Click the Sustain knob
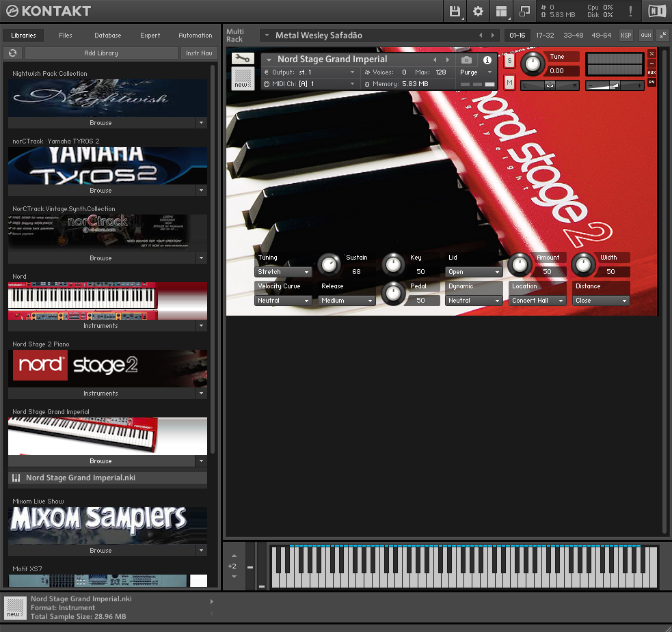672x632 pixels. pyautogui.click(x=329, y=264)
